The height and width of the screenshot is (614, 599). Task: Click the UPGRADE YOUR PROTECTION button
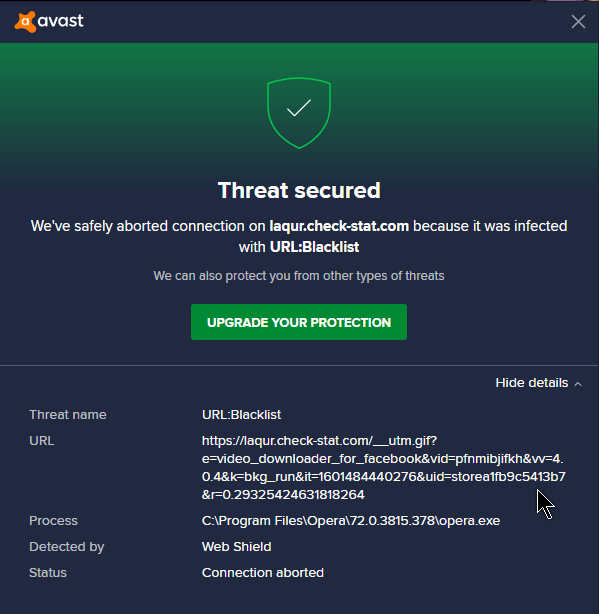299,322
